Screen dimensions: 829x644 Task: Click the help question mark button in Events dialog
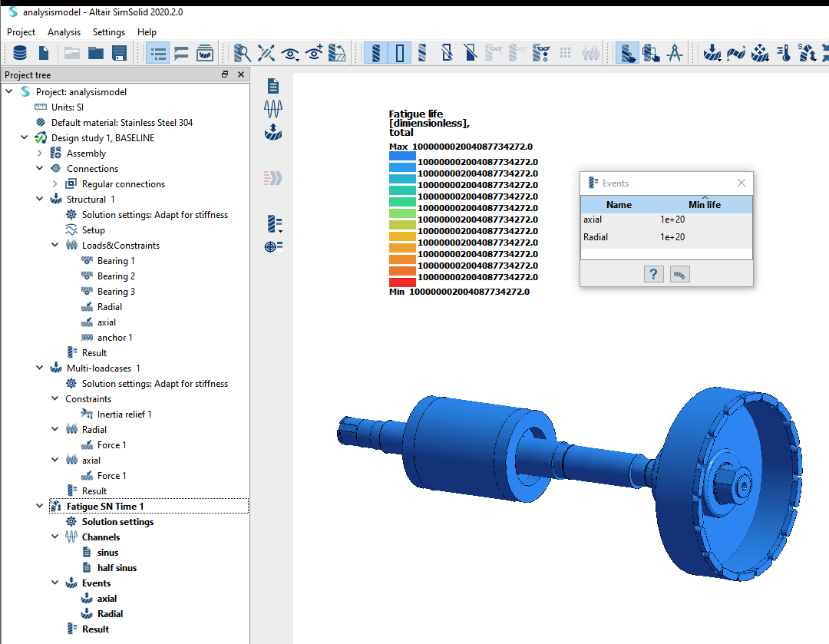[653, 274]
